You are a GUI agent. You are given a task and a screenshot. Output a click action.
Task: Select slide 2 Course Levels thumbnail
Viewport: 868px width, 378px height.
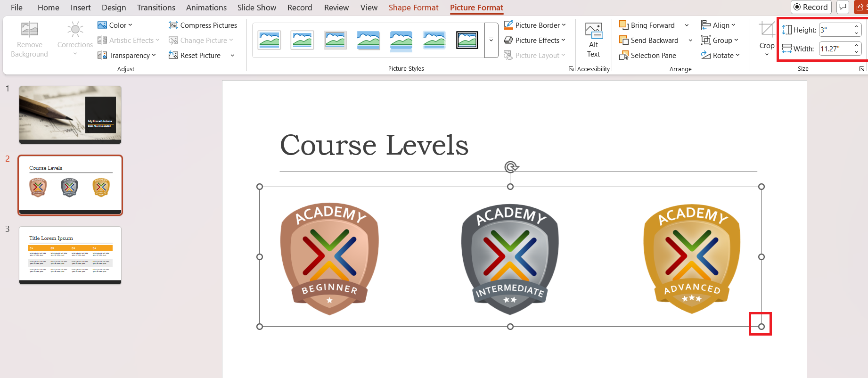pos(70,185)
